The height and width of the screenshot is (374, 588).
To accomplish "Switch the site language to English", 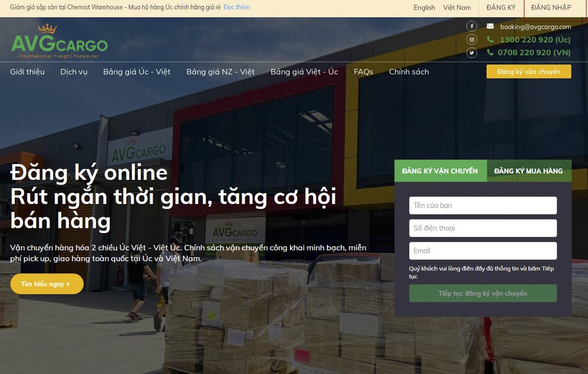I will 424,7.
